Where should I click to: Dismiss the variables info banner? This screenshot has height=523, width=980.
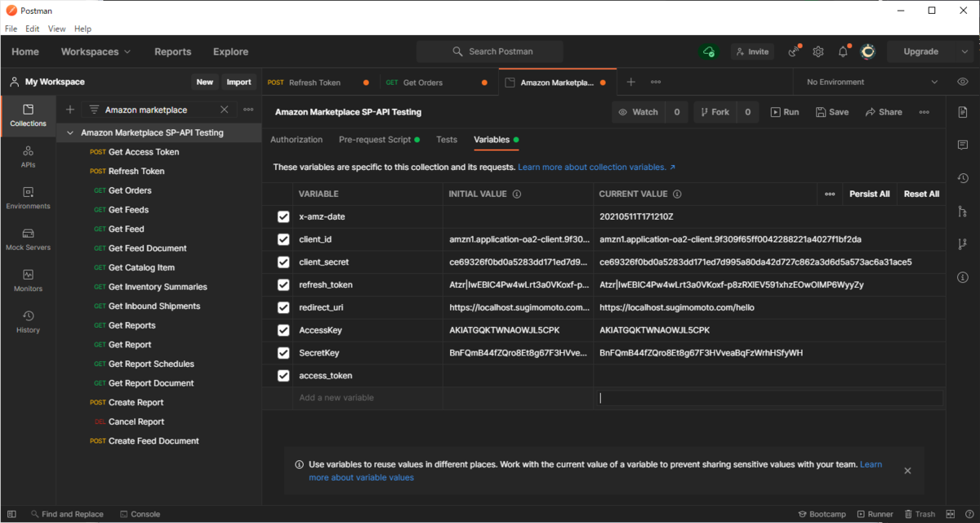(x=907, y=470)
